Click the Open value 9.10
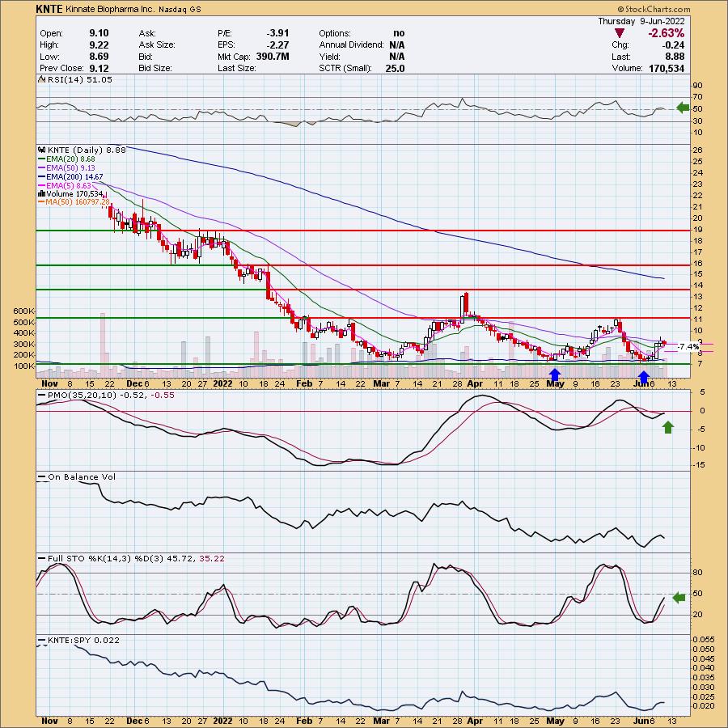 [x=99, y=33]
